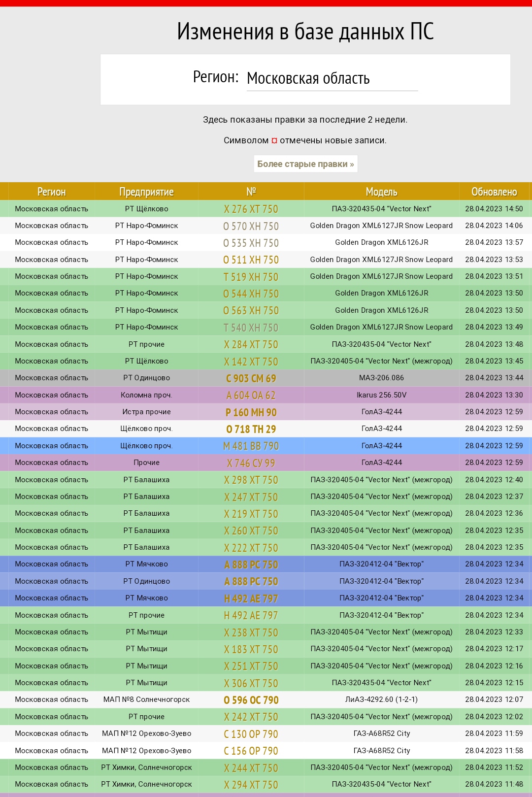Click the № column header
The image size is (532, 797).
[251, 192]
